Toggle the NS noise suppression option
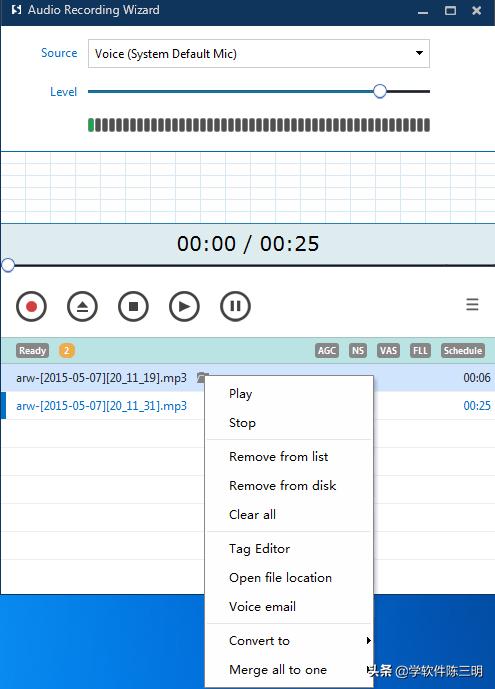Screen dimensions: 495x689 pyautogui.click(x=358, y=351)
